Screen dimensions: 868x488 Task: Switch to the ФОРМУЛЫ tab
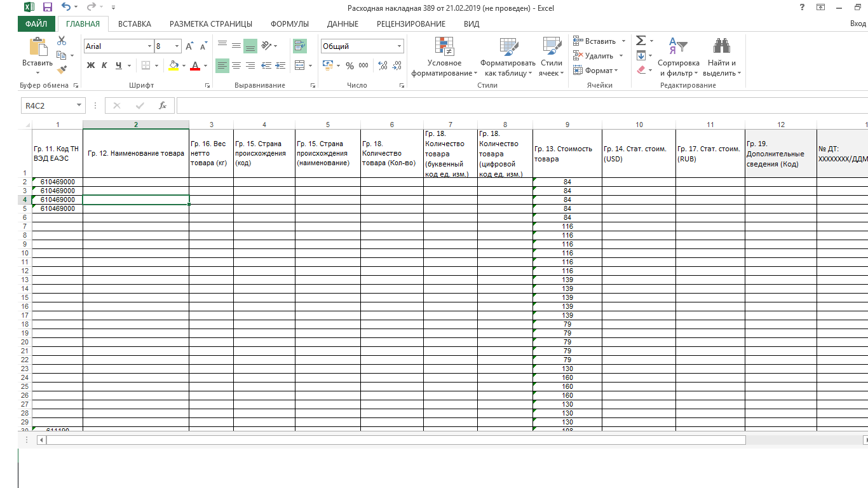pyautogui.click(x=290, y=24)
